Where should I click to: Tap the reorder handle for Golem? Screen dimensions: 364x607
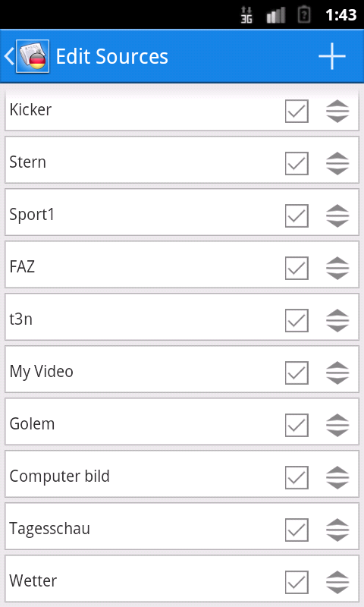[x=337, y=425]
